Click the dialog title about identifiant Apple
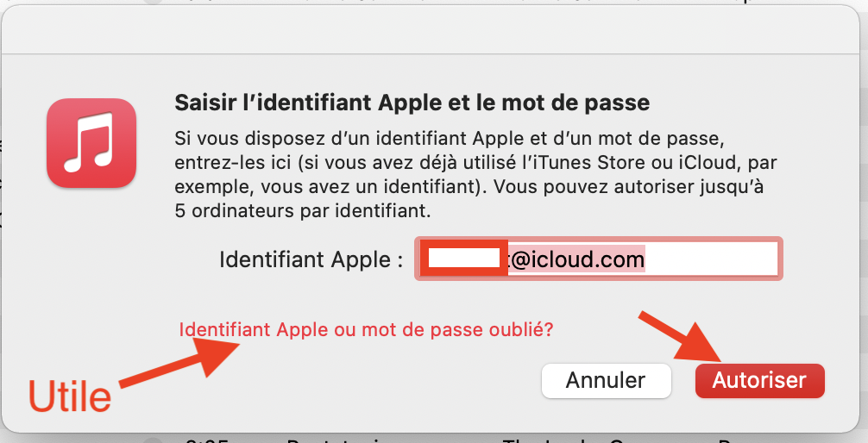This screenshot has width=868, height=443. coord(412,103)
